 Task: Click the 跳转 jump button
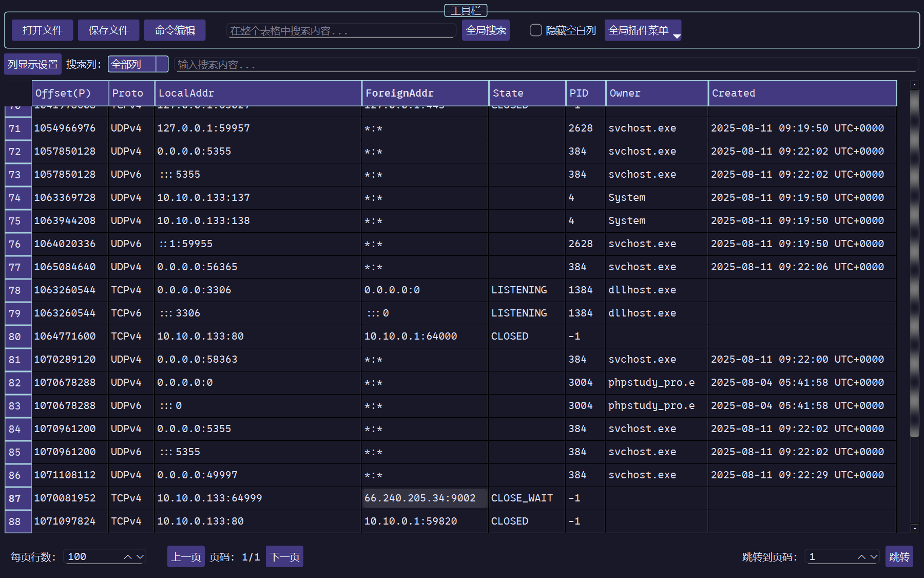[x=899, y=556]
